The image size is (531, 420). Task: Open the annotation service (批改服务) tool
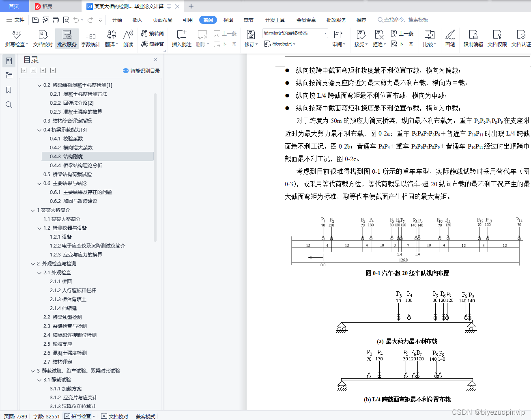pyautogui.click(x=67, y=39)
